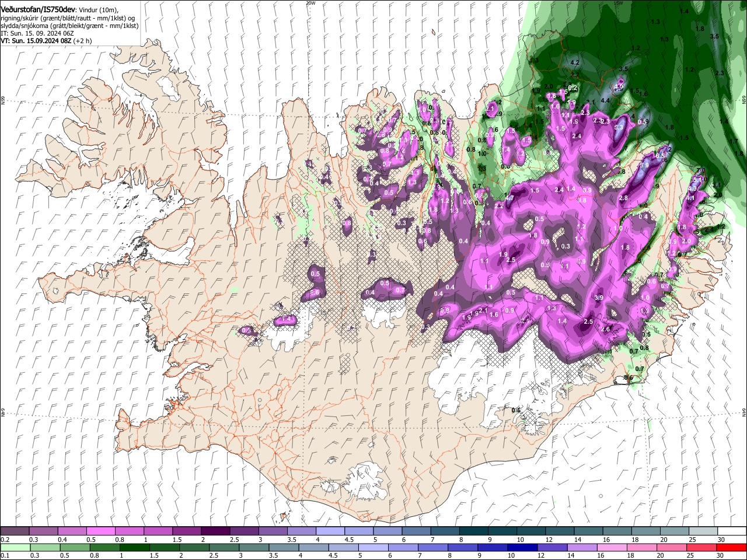Image resolution: width=747 pixels, height=560 pixels.
Task: Select upper legend swatch between 1 and 1.5
Action: point(158,531)
